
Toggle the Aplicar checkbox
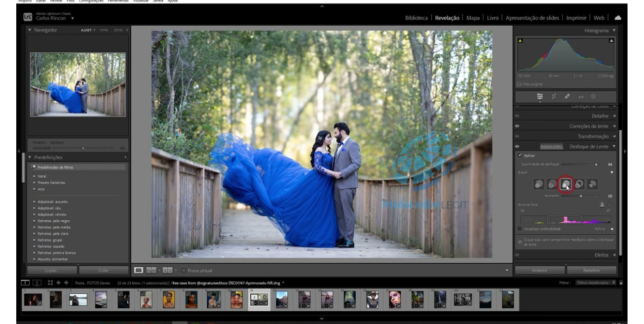coord(520,155)
